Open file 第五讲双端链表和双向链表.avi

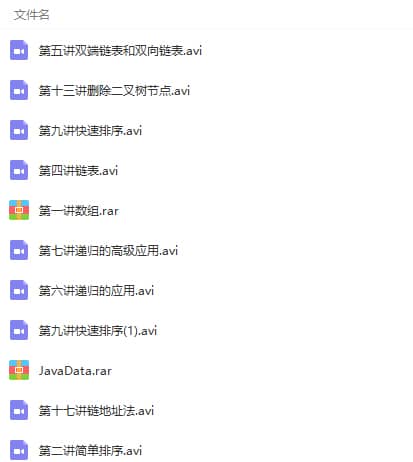120,51
